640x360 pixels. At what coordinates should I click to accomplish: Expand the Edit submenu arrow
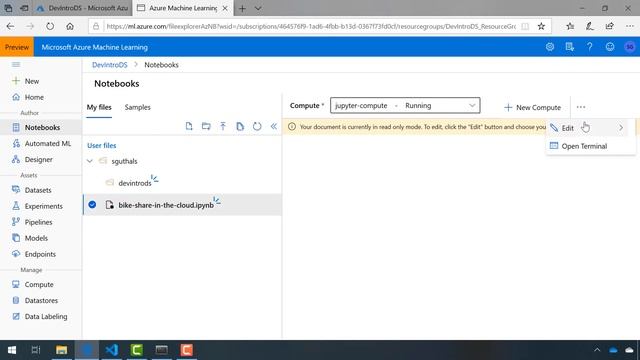(x=621, y=128)
